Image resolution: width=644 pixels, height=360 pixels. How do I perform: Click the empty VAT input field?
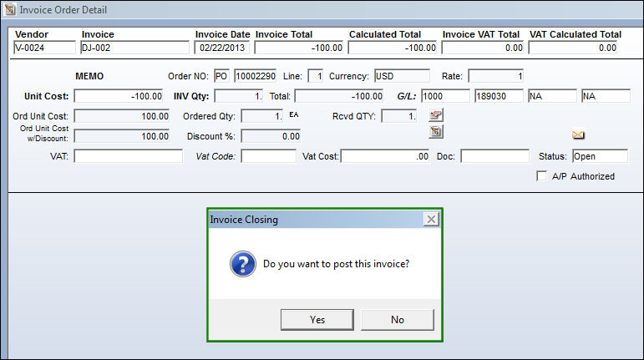[x=128, y=156]
